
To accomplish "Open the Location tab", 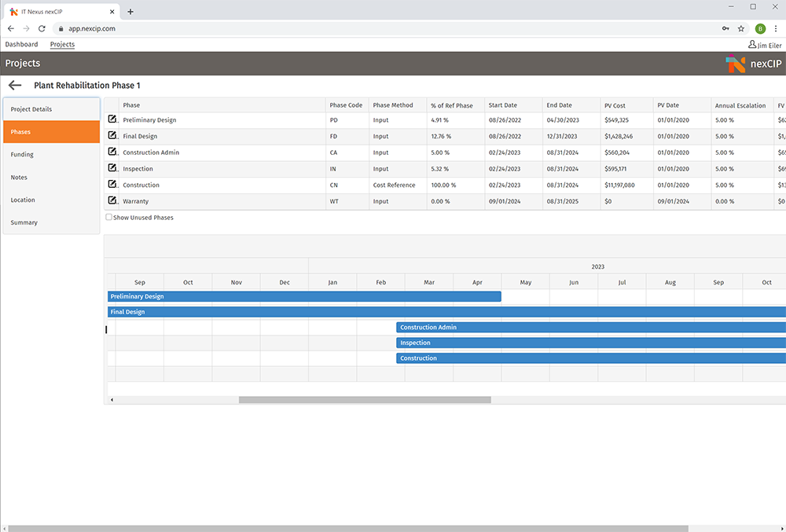I will (x=52, y=200).
